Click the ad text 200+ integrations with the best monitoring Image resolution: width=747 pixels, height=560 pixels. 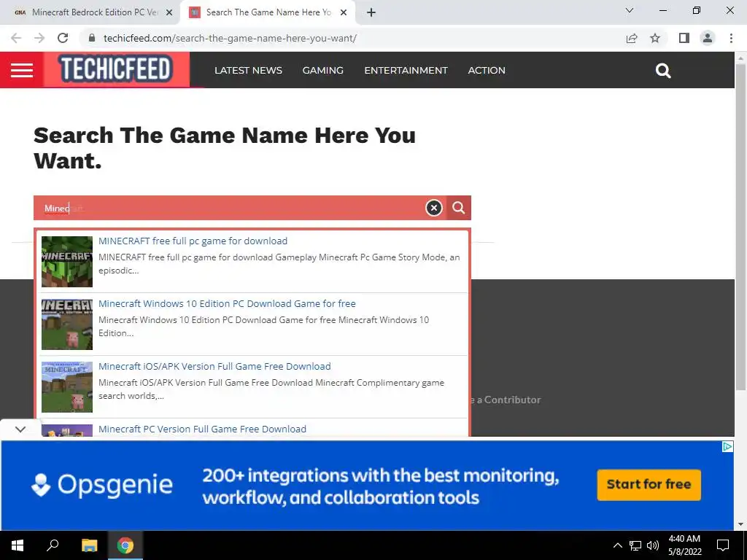pos(381,475)
